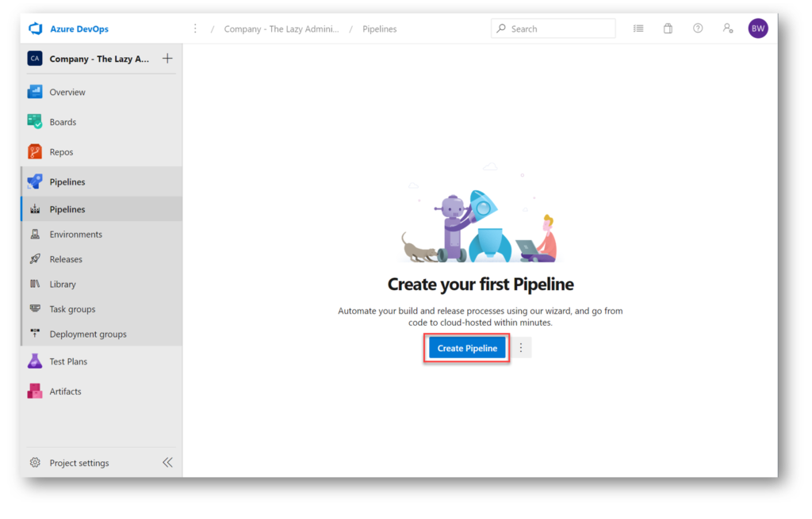Open the breadcrumb three-dot menu
This screenshot has width=812, height=519.
pos(195,29)
